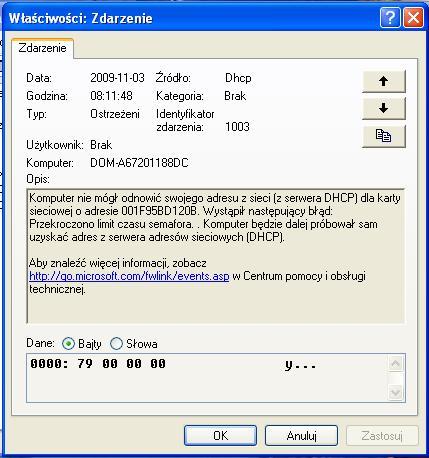This screenshot has width=429, height=458.
Task: Click the Zastosuj button
Action: pos(382,435)
